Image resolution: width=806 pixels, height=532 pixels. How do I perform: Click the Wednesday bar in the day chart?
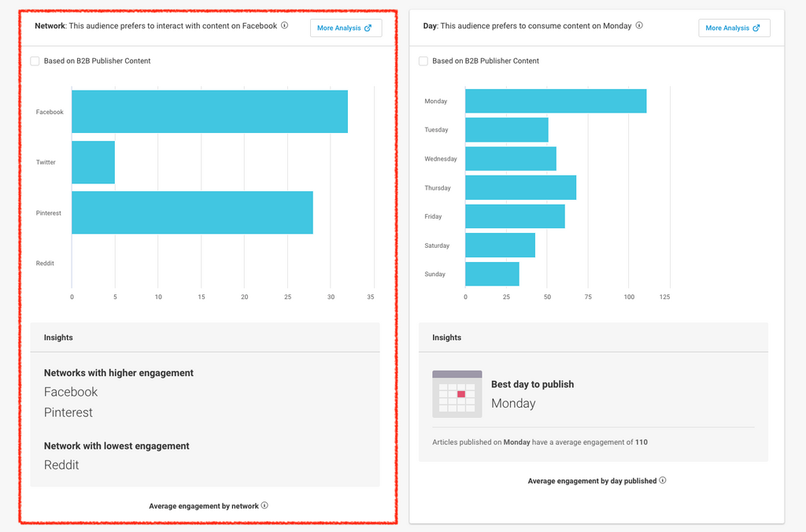pos(510,159)
